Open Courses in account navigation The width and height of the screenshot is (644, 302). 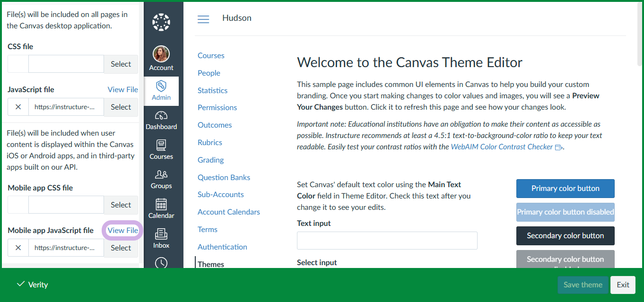(211, 55)
